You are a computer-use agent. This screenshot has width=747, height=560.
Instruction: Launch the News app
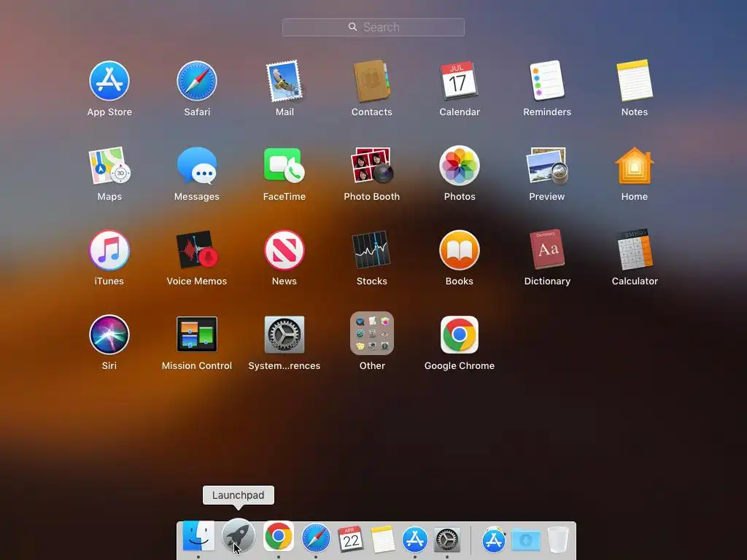(285, 250)
